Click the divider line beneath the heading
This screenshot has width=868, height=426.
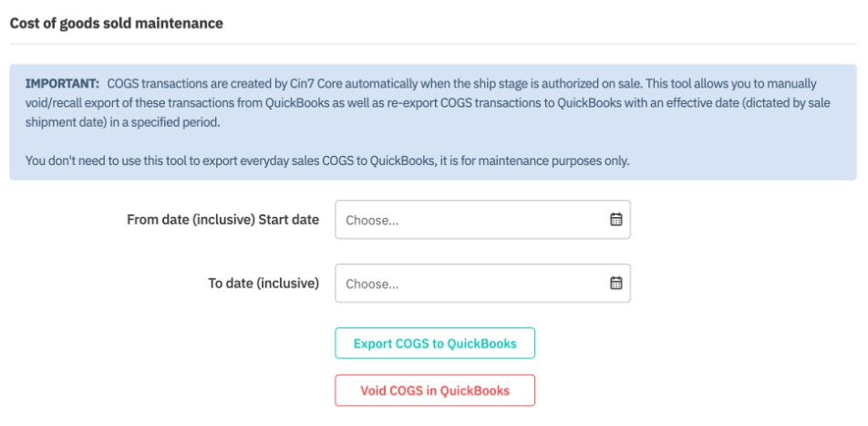click(433, 44)
